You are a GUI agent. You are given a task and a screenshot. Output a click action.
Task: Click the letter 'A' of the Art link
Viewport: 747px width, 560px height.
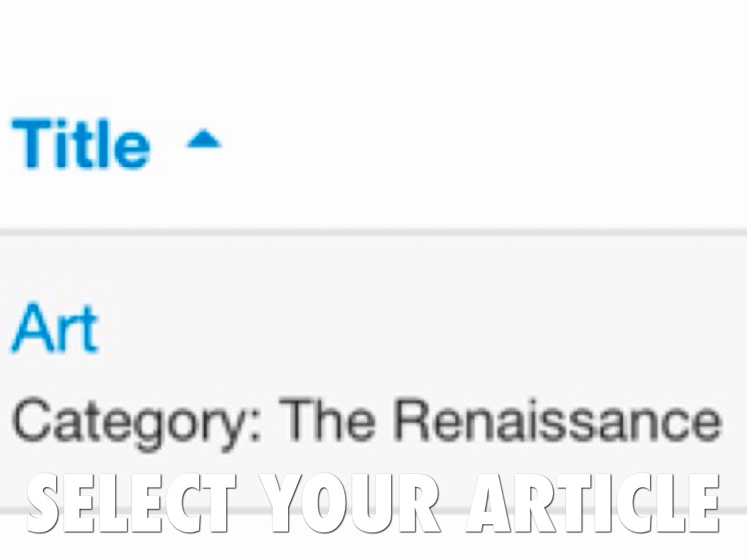pos(29,330)
